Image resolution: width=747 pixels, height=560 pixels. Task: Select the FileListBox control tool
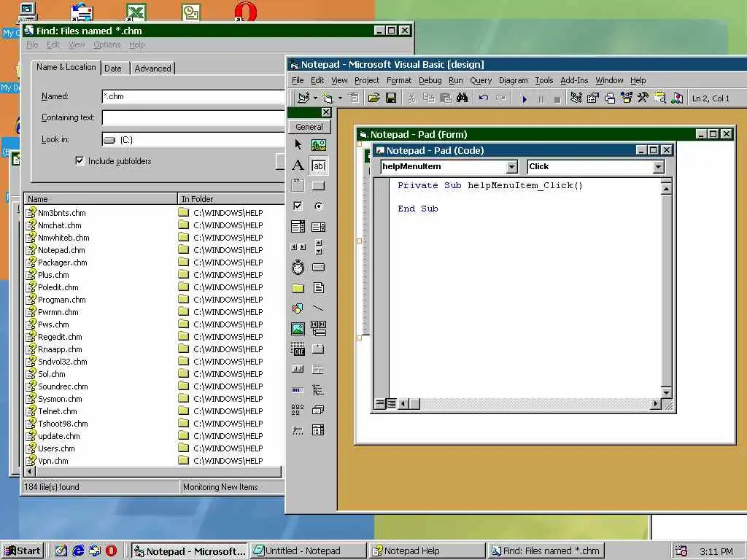tap(318, 288)
